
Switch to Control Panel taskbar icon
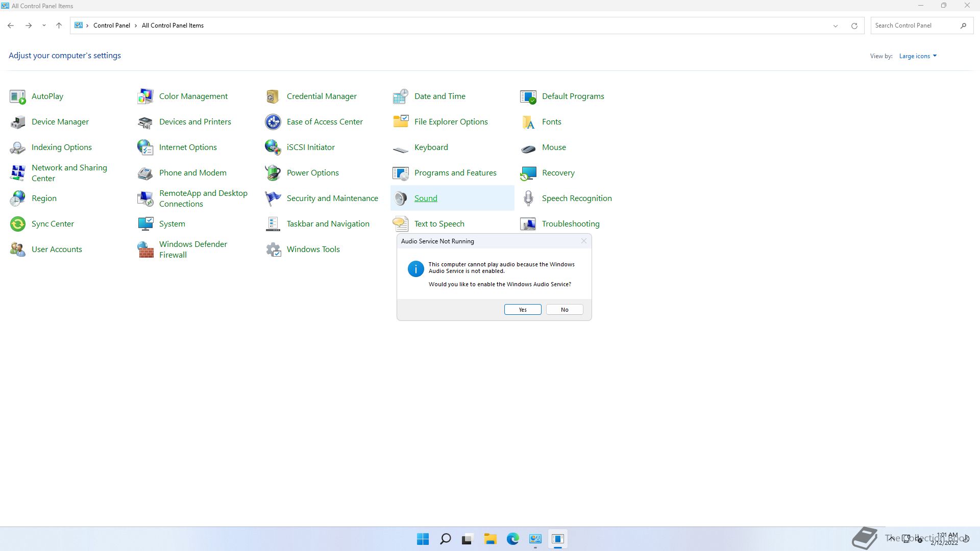click(535, 539)
